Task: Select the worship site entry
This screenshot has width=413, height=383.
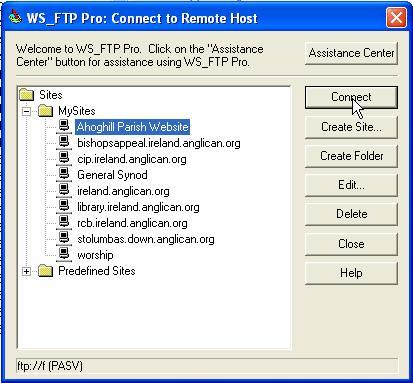Action: (95, 255)
